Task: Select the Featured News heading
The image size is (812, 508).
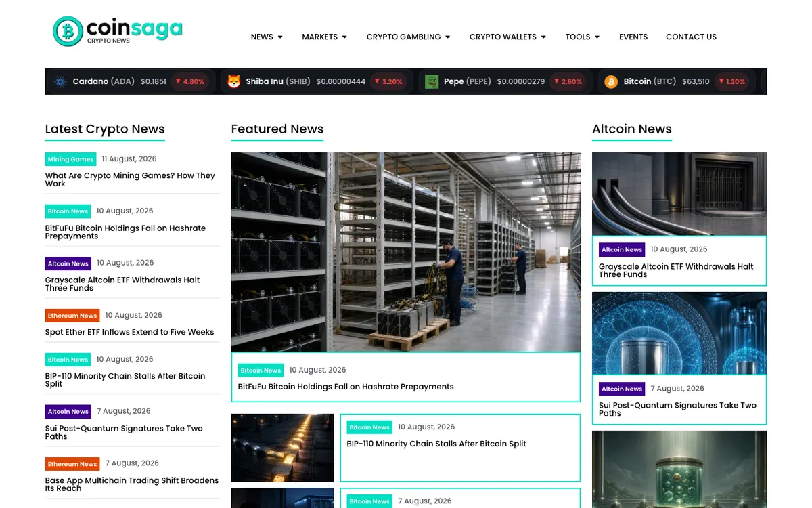Action: pos(277,129)
